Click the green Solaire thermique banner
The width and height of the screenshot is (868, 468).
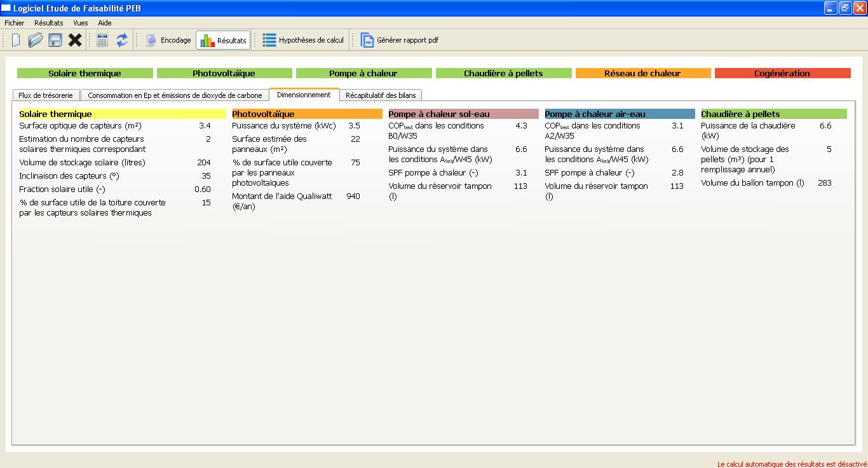85,73
